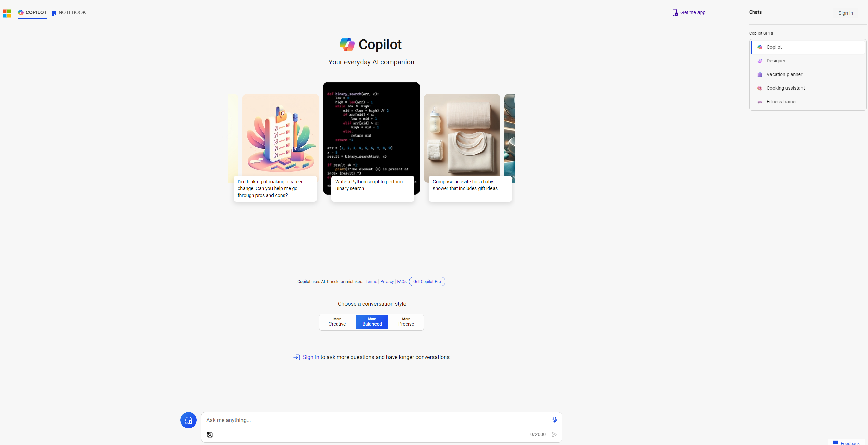Screen dimensions: 868x445
Task: Click Sign in top-right button
Action: [x=845, y=13]
